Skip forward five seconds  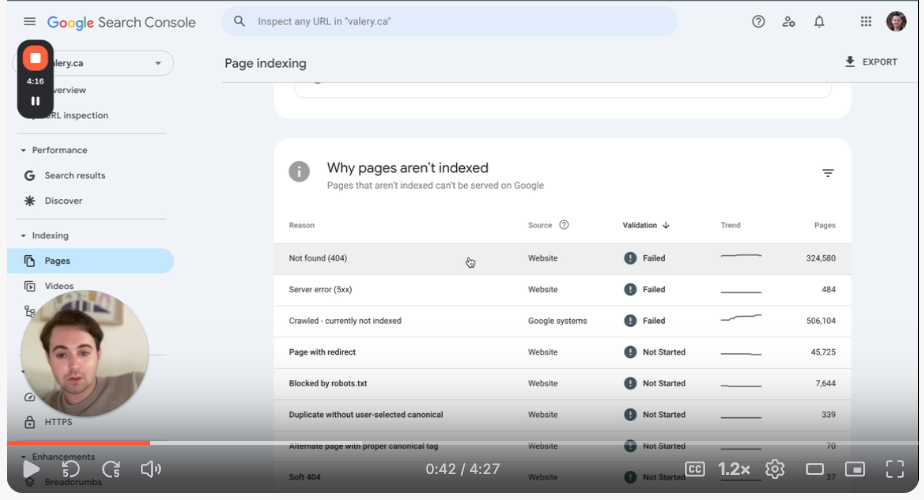[111, 469]
